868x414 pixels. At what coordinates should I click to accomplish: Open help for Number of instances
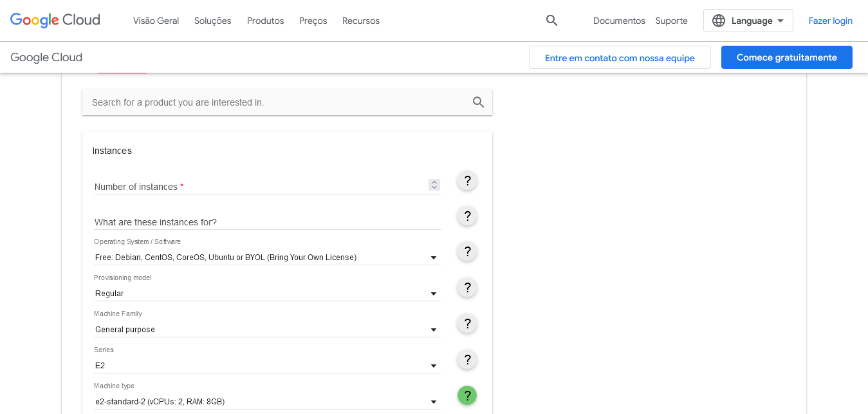[467, 181]
